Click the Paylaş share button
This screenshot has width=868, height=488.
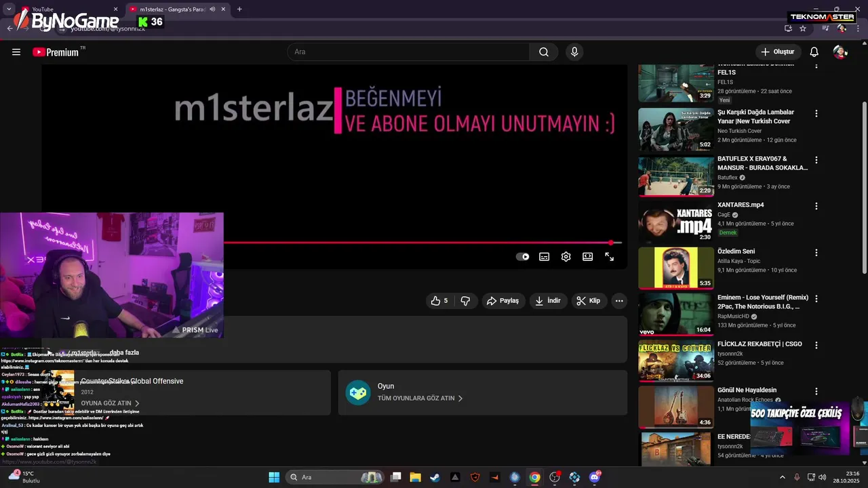tap(502, 301)
